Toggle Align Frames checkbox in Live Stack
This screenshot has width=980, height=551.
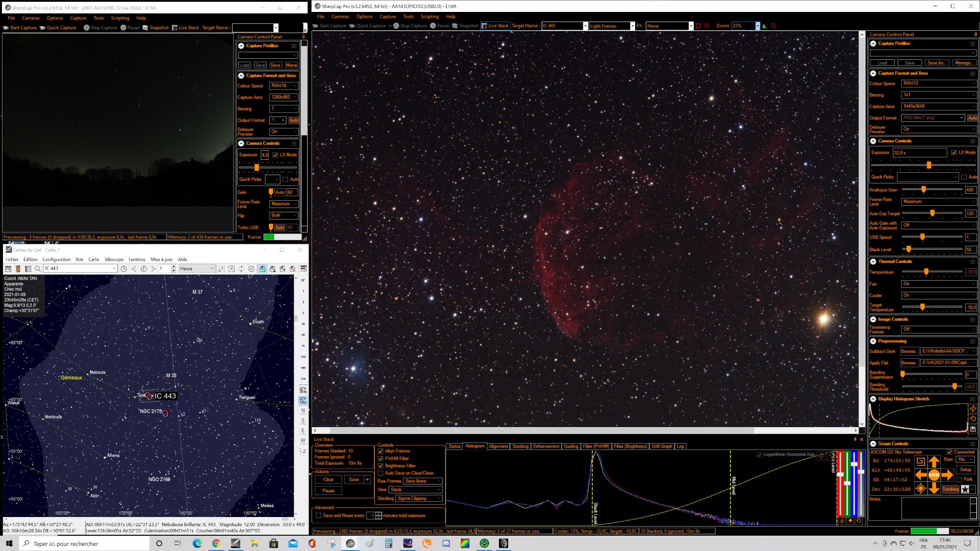tap(380, 451)
